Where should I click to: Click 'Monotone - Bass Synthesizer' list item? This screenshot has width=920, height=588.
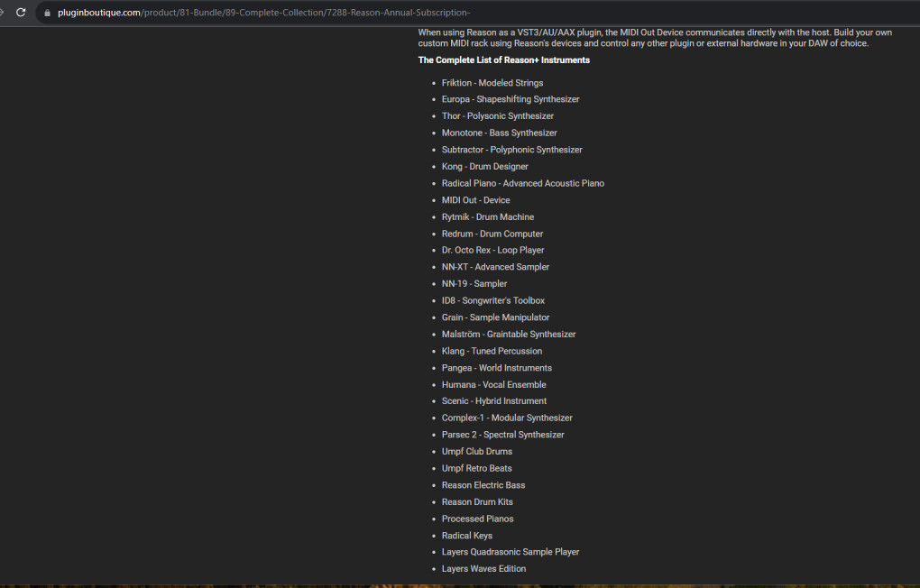point(500,133)
